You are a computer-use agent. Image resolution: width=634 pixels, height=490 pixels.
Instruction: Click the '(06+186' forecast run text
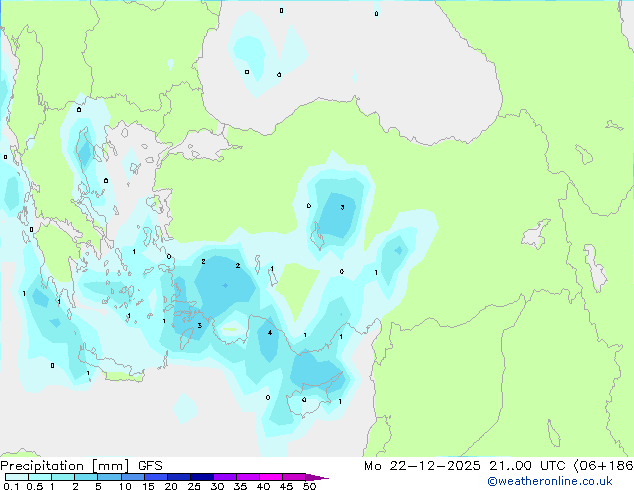click(603, 466)
